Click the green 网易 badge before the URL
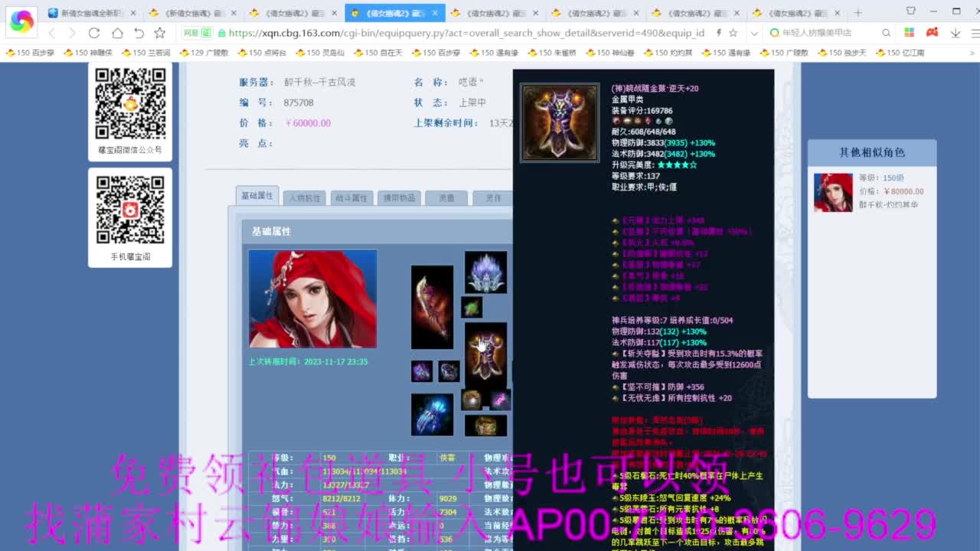 click(x=198, y=34)
